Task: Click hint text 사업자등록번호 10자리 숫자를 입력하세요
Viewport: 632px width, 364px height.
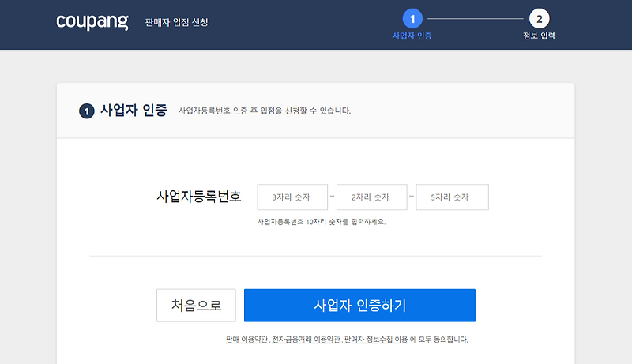Action: tap(322, 222)
